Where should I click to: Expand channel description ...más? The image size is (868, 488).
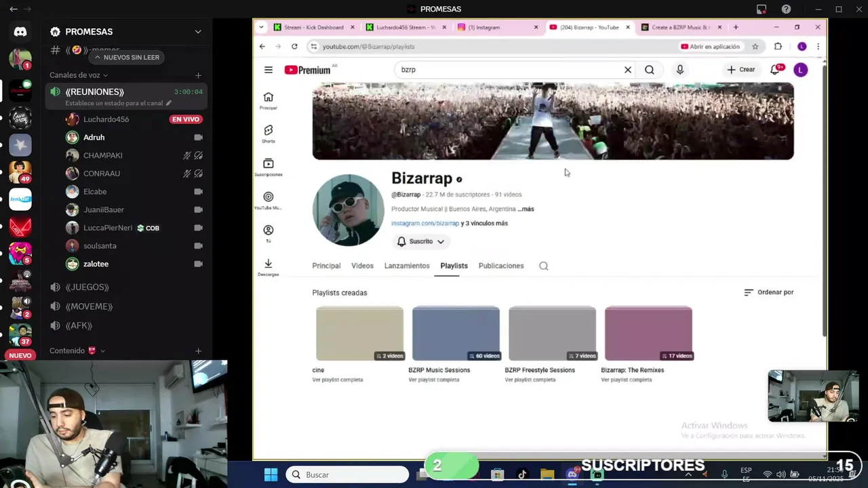(526, 209)
